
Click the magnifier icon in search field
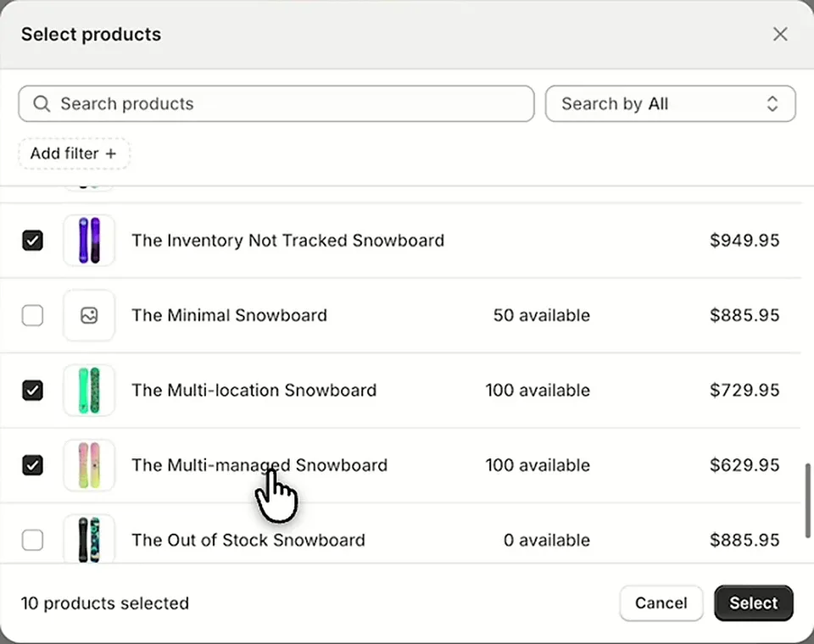(42, 103)
